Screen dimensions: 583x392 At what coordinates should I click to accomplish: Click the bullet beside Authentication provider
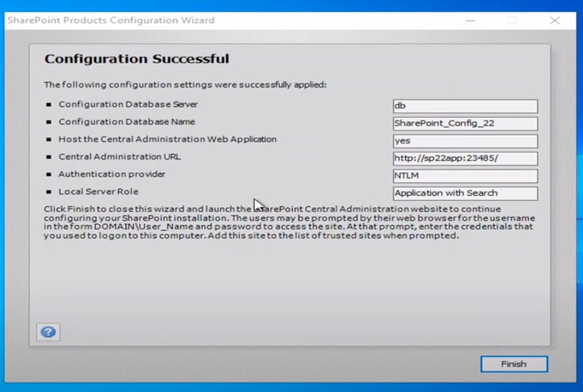click(x=48, y=174)
